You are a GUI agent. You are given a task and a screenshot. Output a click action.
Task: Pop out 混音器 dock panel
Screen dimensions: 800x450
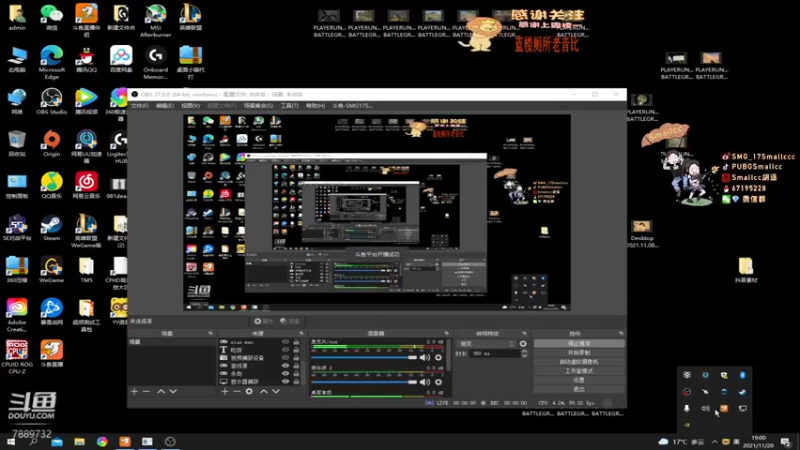pyautogui.click(x=446, y=333)
